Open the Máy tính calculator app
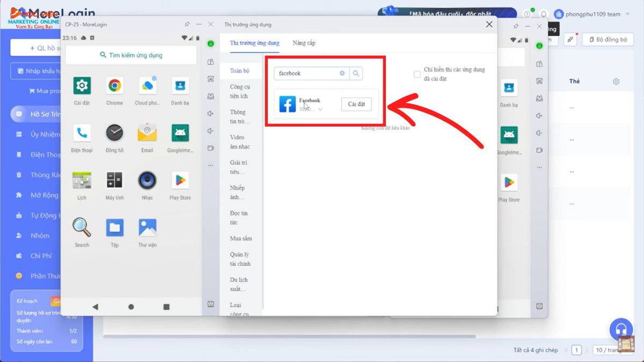 114,180
